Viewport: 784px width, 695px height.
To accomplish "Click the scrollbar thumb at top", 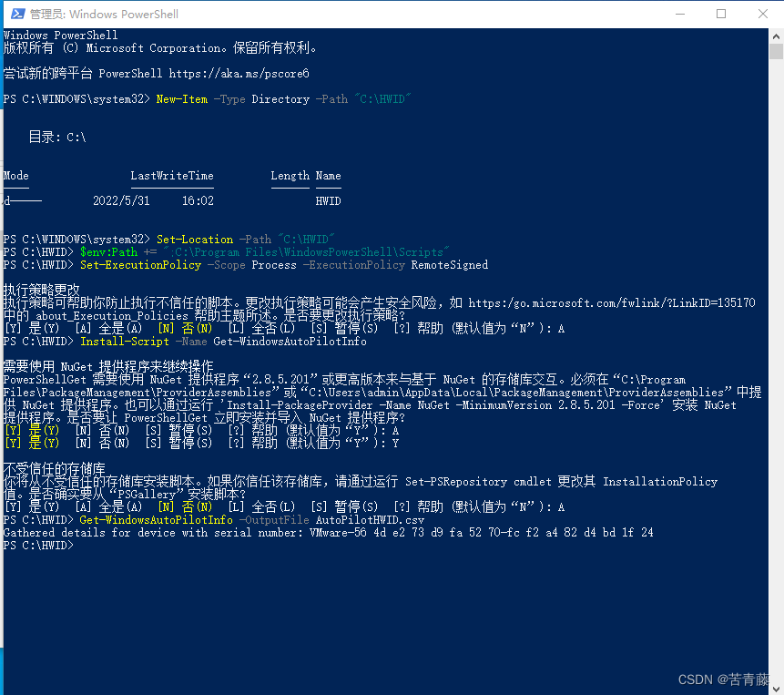I will pyautogui.click(x=776, y=52).
